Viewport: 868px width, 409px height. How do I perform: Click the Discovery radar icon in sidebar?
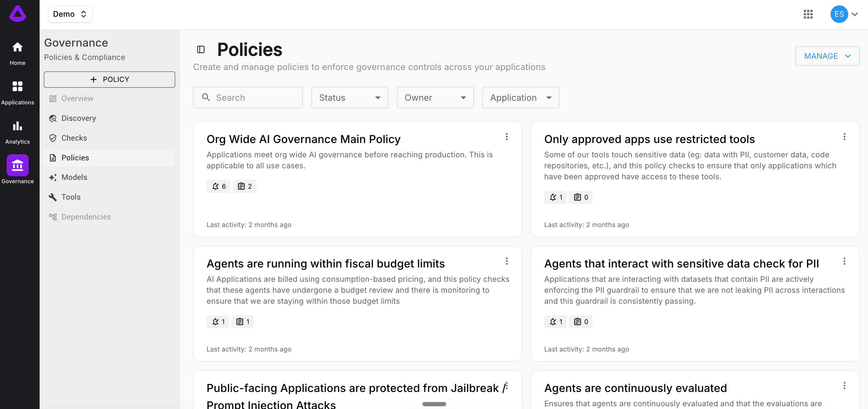click(53, 118)
